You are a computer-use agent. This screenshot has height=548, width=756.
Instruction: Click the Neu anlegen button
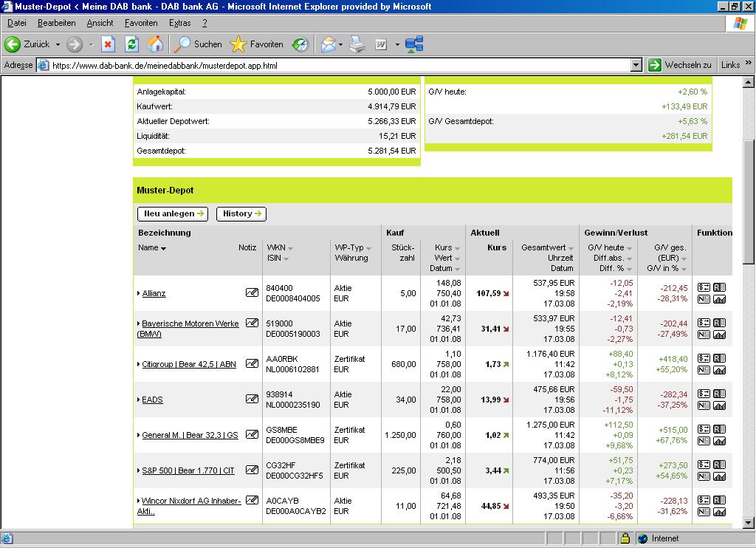coord(173,213)
